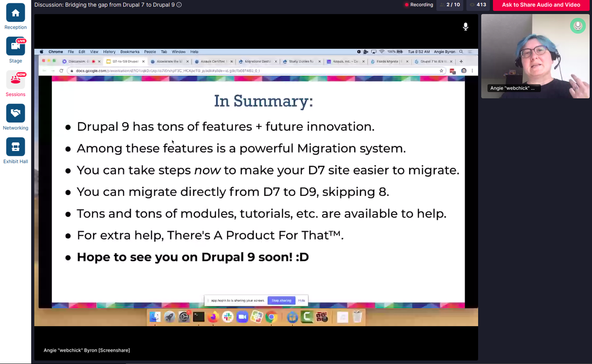592x364 pixels.
Task: Click the In Summary: slide heading
Action: click(x=263, y=101)
